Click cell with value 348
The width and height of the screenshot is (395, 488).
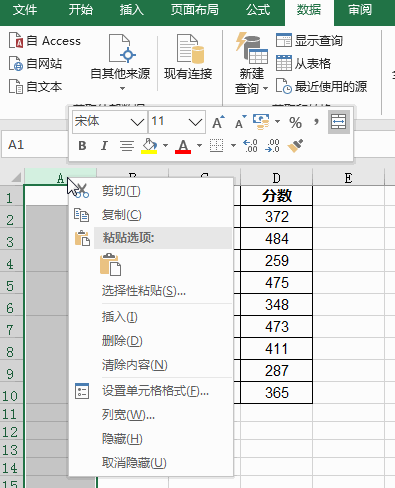276,305
